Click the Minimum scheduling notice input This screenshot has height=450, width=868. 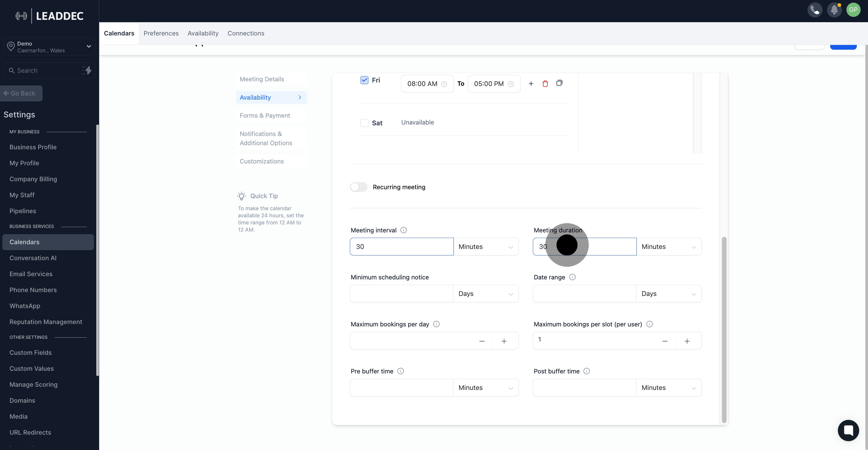tap(401, 294)
